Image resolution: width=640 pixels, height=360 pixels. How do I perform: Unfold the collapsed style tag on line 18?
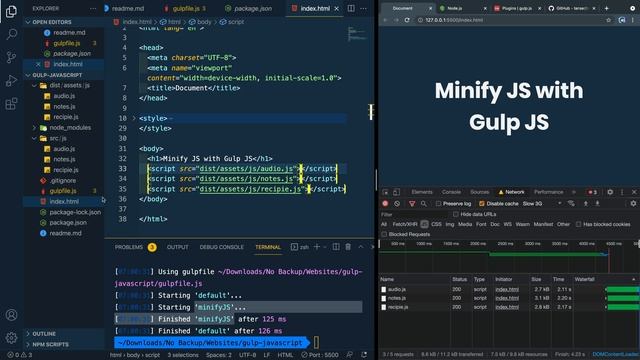point(134,118)
